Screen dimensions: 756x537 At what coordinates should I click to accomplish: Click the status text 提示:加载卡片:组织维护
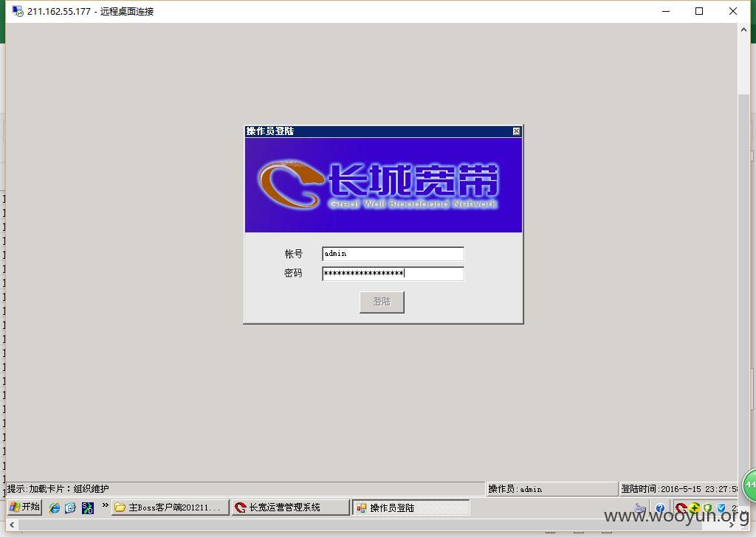coord(58,489)
